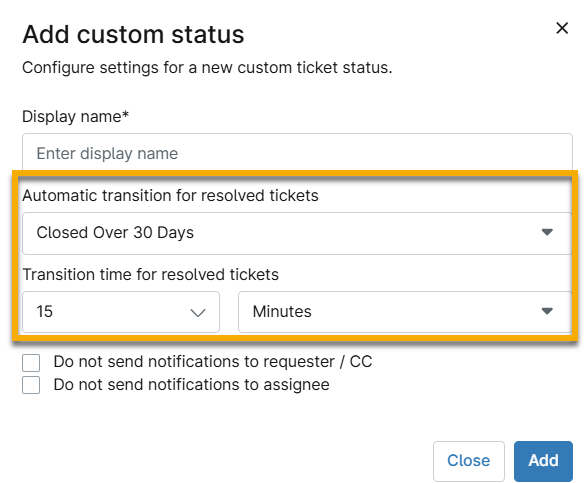Close the Add custom status dialog with X
The width and height of the screenshot is (585, 483).
562,28
